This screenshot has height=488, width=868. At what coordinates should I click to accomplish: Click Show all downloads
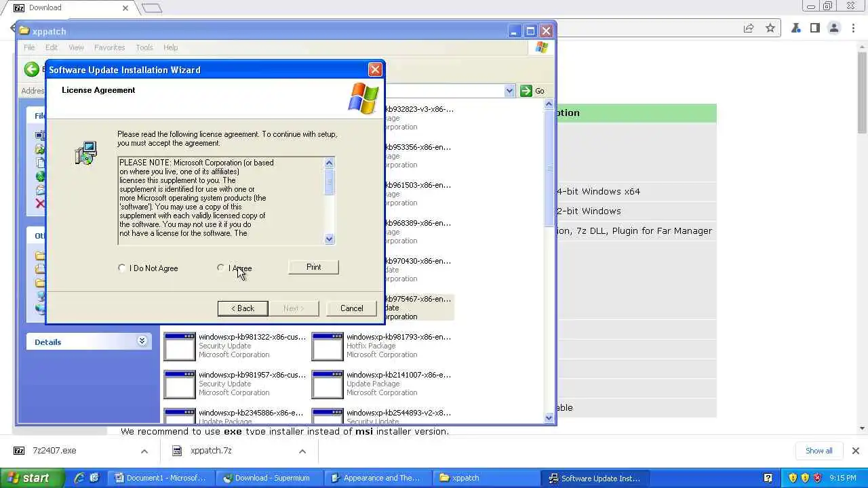click(x=819, y=451)
